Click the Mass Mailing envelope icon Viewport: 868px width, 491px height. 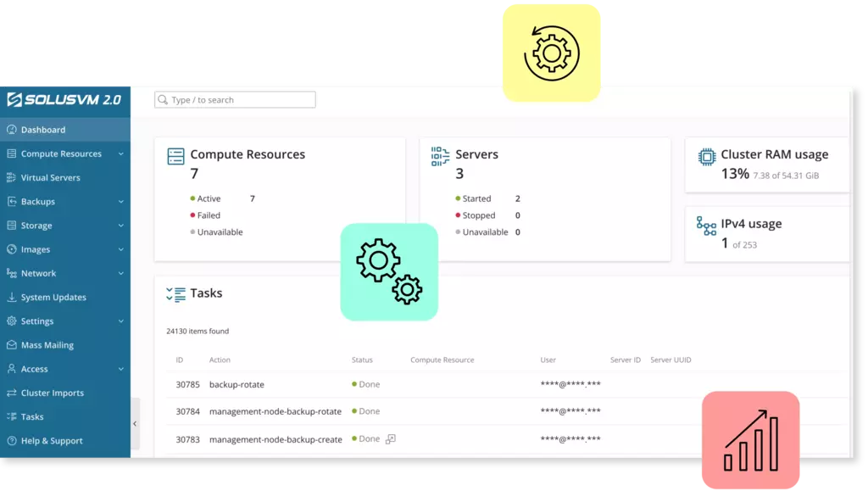(12, 345)
